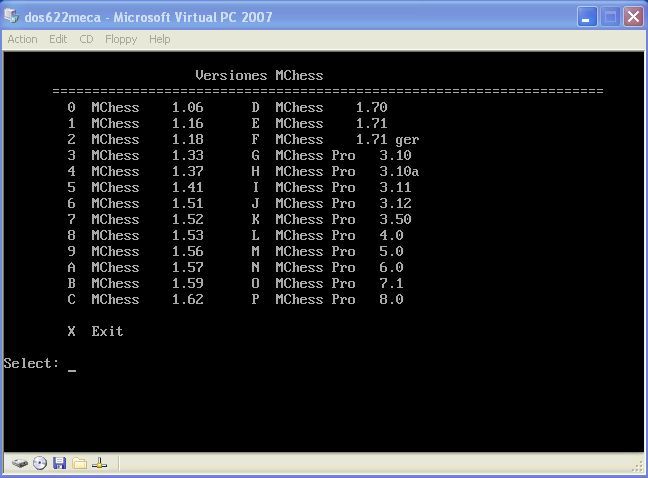Click the 'MChess 1.16' entry
Image resolution: width=648 pixels, height=478 pixels.
(136, 124)
